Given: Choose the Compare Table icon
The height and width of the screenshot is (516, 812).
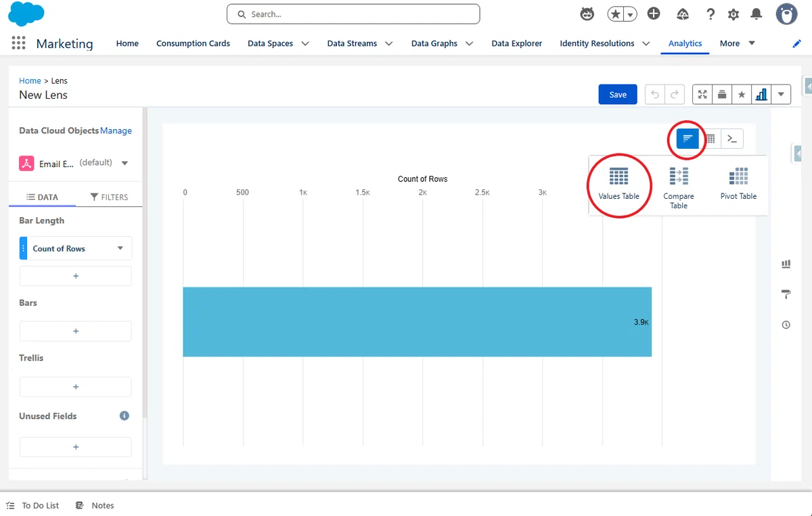Looking at the screenshot, I should pyautogui.click(x=679, y=177).
